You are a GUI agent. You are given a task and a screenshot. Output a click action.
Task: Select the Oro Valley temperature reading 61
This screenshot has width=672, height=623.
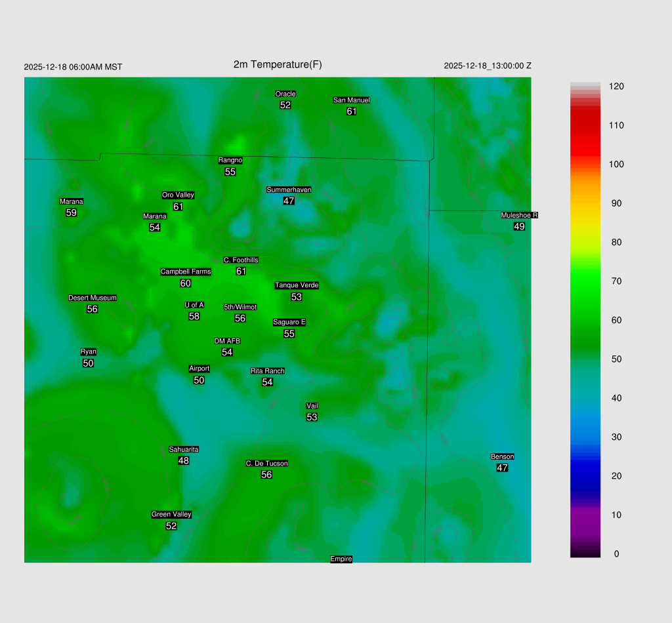pos(178,207)
